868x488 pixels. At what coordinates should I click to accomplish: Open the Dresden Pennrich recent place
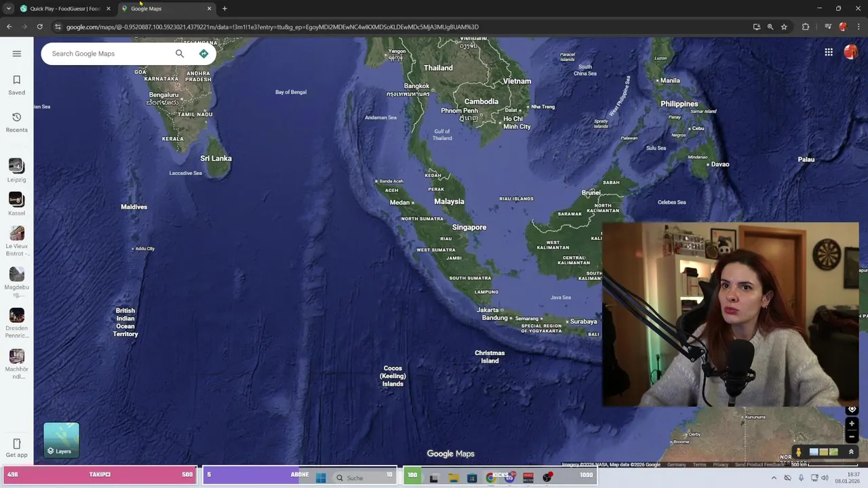17,323
